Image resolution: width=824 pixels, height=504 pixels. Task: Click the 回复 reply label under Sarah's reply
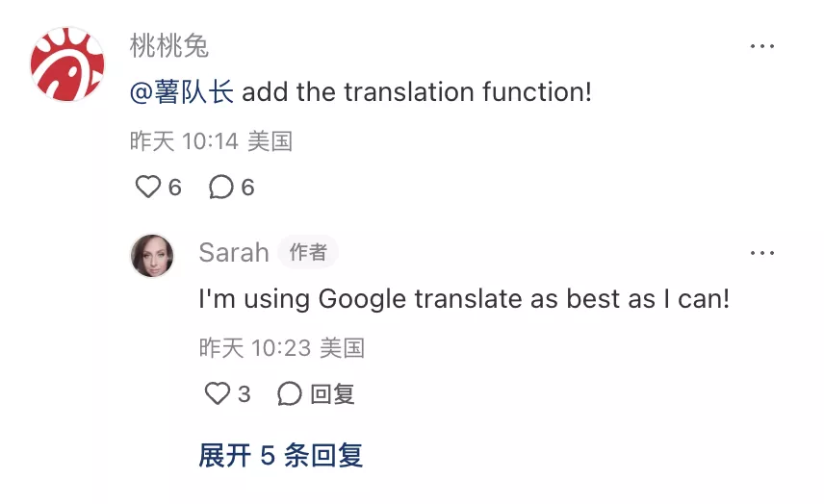click(x=332, y=393)
